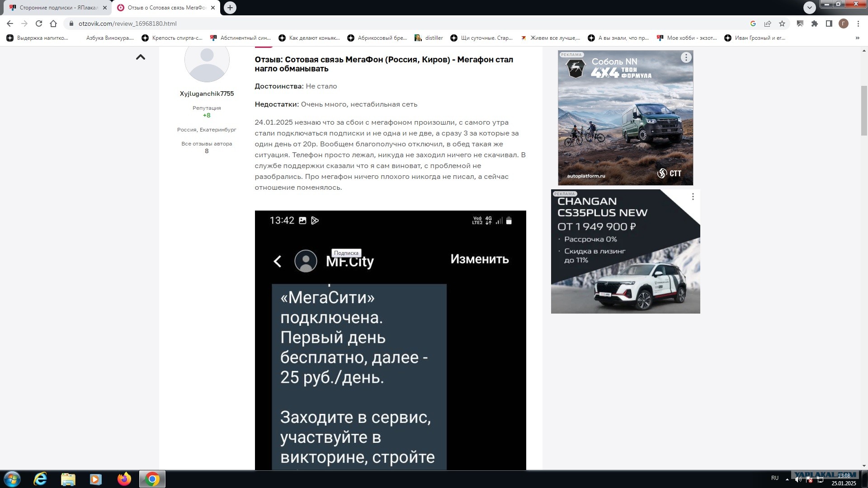This screenshot has height=488, width=868.
Task: Open the distiller bookmark
Action: tap(429, 38)
